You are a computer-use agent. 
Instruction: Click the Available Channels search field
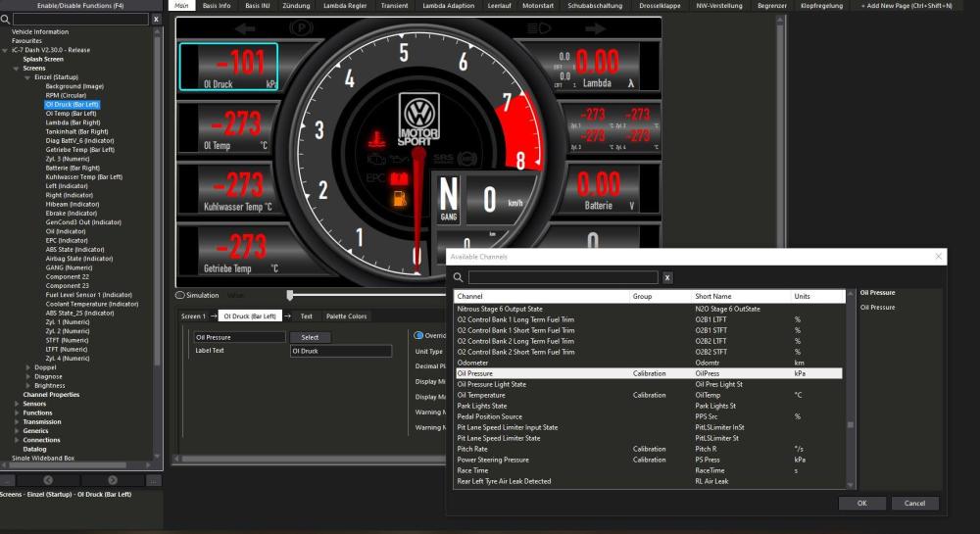[563, 277]
